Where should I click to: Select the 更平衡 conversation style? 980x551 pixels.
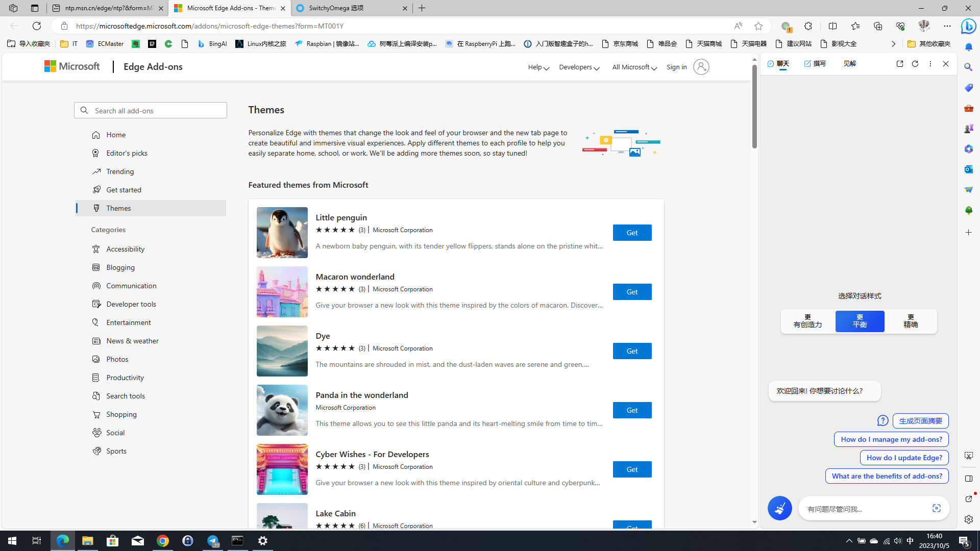click(x=860, y=321)
